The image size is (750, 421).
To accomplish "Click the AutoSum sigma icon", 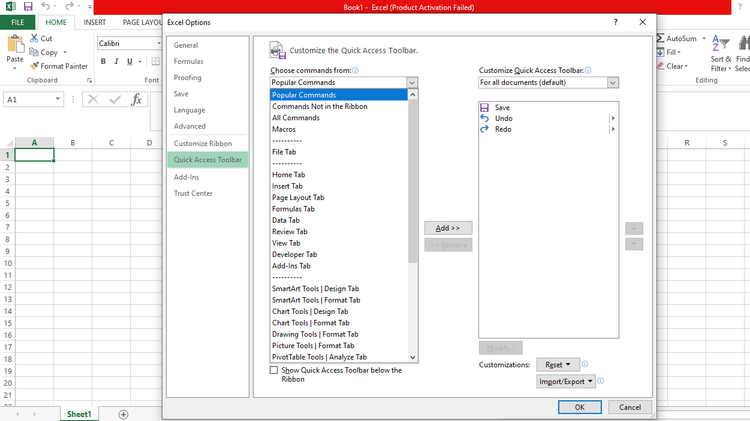I will pos(661,38).
